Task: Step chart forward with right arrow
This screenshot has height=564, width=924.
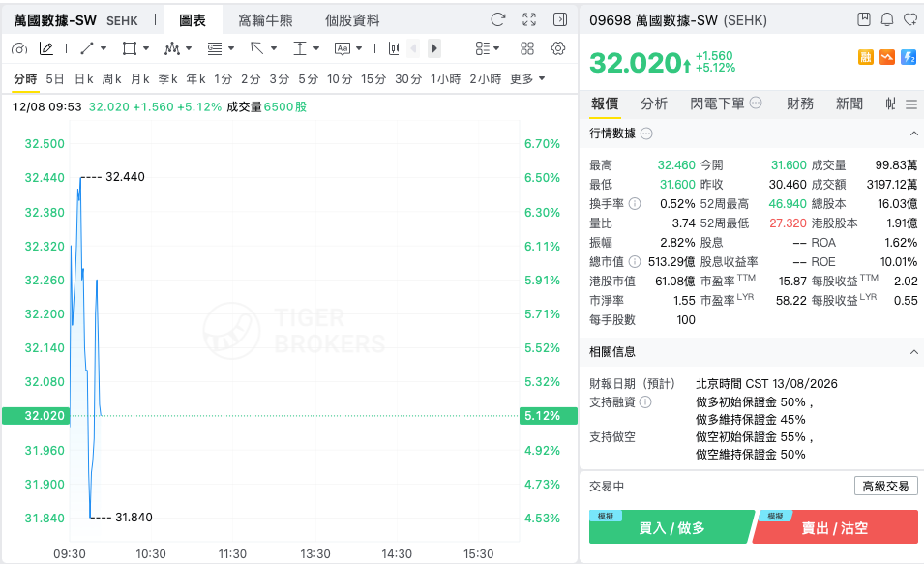Action: (x=433, y=48)
